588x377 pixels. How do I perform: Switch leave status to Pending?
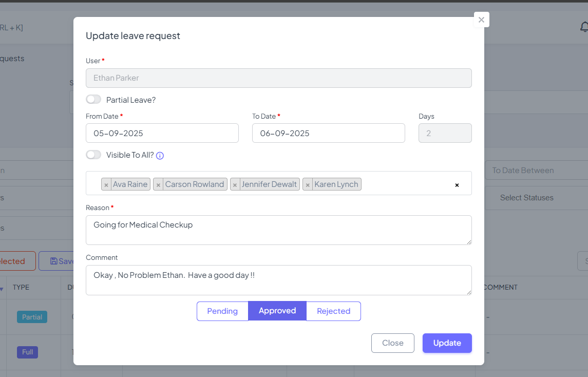(x=222, y=311)
